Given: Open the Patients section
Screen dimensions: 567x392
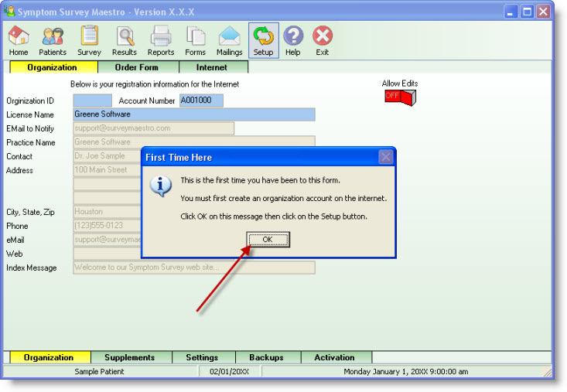Looking at the screenshot, I should pos(53,40).
